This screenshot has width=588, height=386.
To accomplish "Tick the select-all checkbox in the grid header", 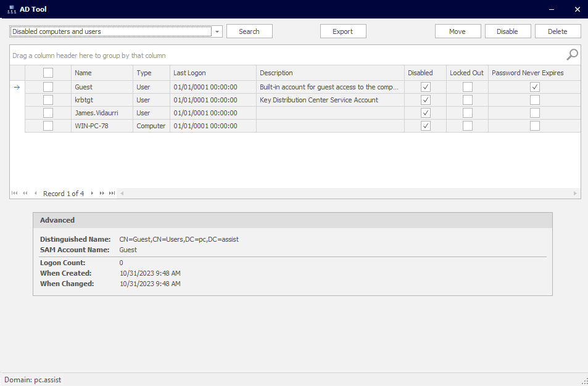I will pos(48,73).
